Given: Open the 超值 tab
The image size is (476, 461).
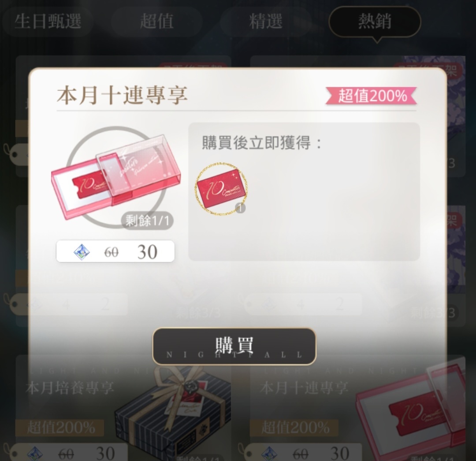Looking at the screenshot, I should pos(156,21).
